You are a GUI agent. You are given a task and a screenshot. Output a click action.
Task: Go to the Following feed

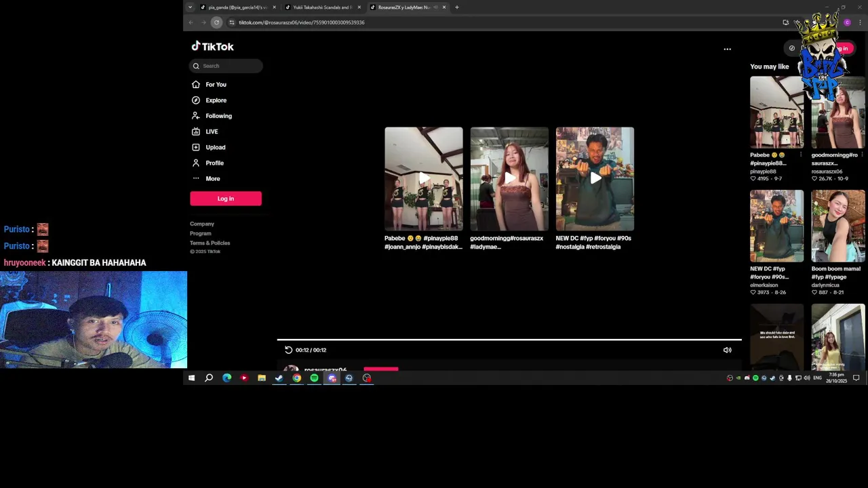218,116
